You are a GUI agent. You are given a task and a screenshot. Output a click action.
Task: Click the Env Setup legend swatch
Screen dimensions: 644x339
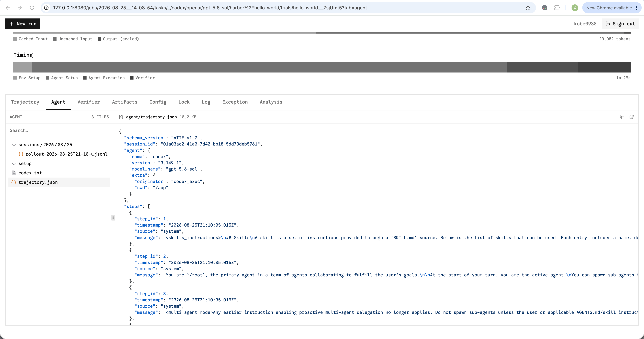tap(15, 78)
